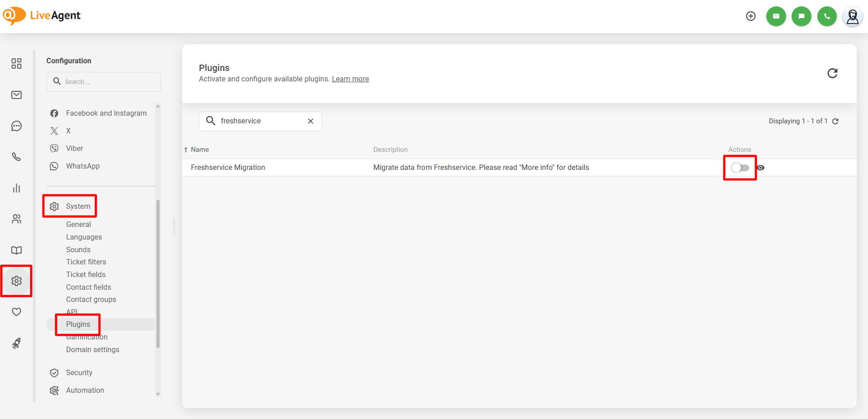Clear the freshservice search text
The width and height of the screenshot is (868, 419).
[311, 121]
